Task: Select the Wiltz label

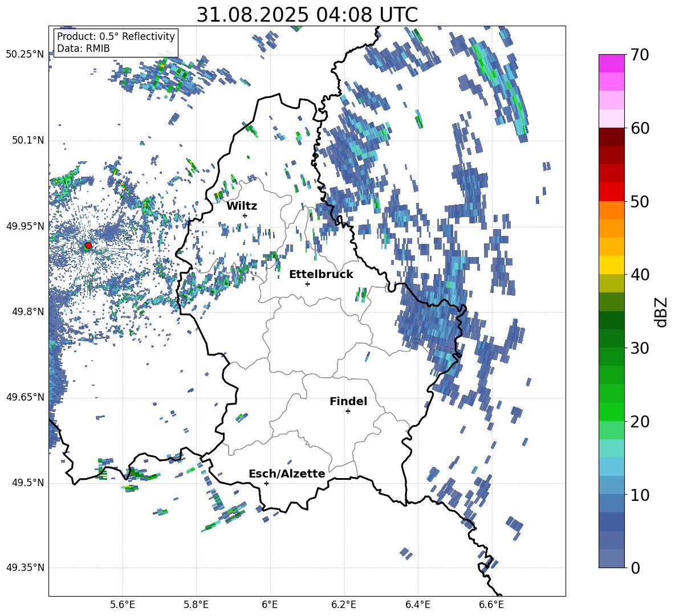Action: (x=242, y=206)
